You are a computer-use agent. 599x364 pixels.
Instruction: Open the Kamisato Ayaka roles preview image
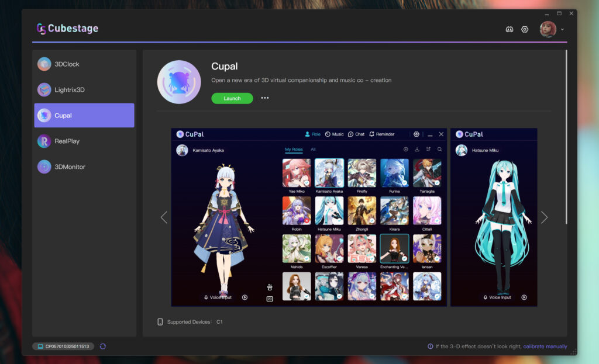click(x=309, y=217)
